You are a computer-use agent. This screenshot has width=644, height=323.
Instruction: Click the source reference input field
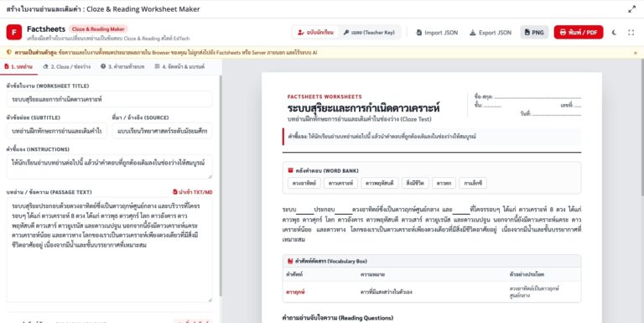point(162,131)
